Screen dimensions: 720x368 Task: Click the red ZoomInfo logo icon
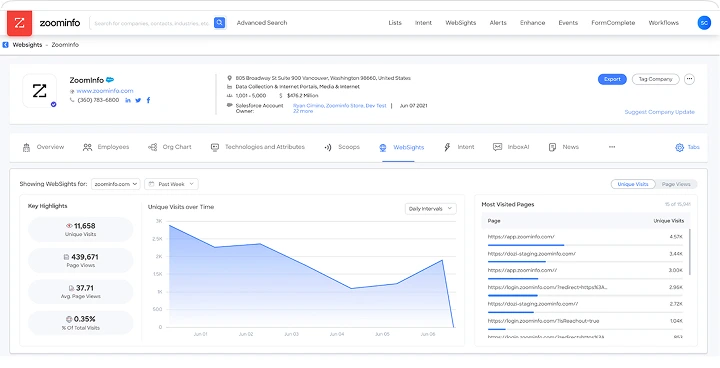click(x=19, y=23)
